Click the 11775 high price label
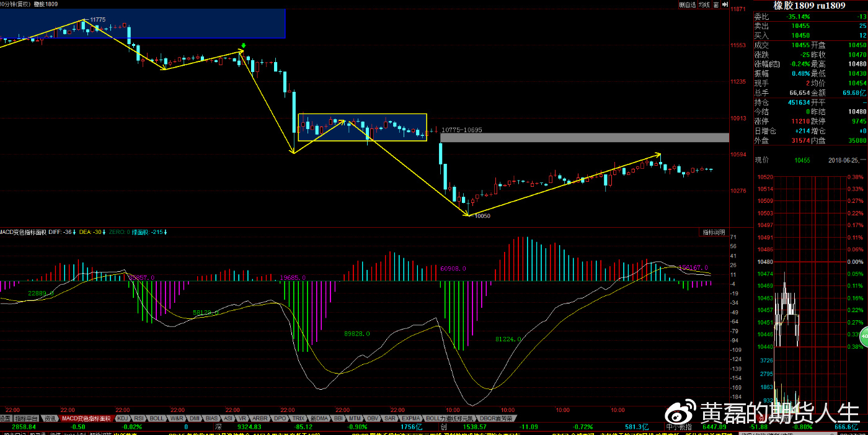The height and width of the screenshot is (435, 868). pyautogui.click(x=98, y=20)
